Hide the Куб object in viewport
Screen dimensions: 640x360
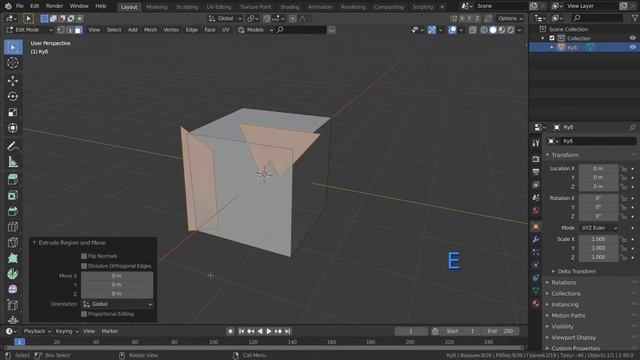coord(632,47)
